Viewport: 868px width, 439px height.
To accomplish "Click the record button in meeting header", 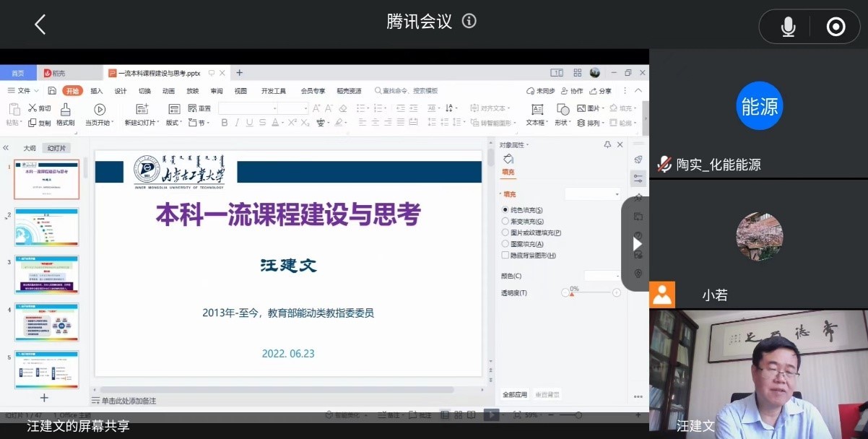I will [836, 27].
